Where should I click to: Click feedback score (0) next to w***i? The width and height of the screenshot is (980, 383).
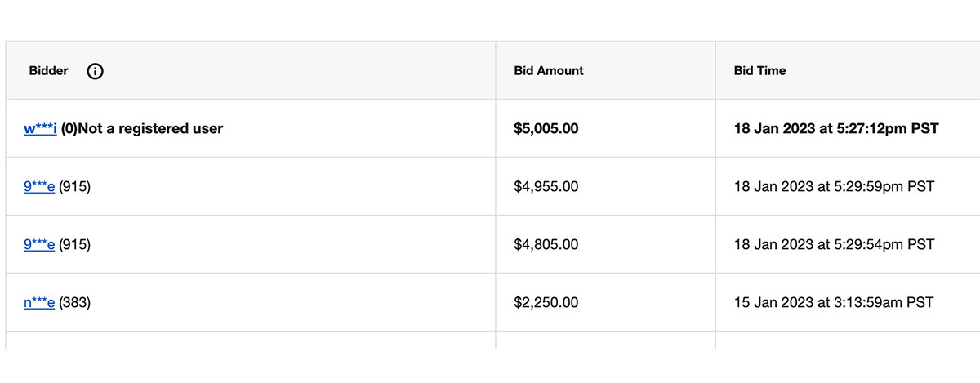point(69,128)
